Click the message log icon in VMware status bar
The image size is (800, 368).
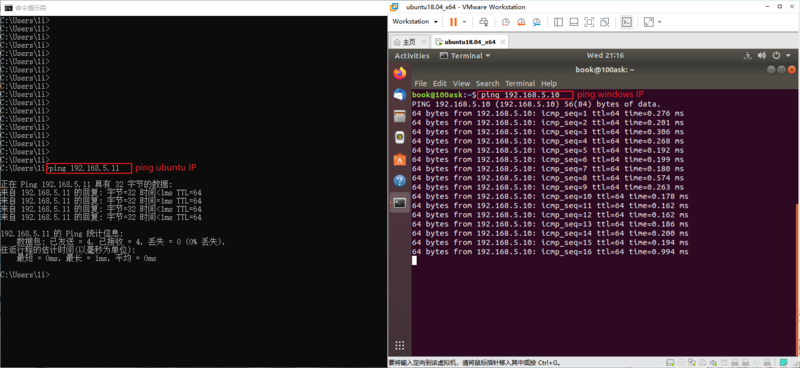[x=783, y=362]
